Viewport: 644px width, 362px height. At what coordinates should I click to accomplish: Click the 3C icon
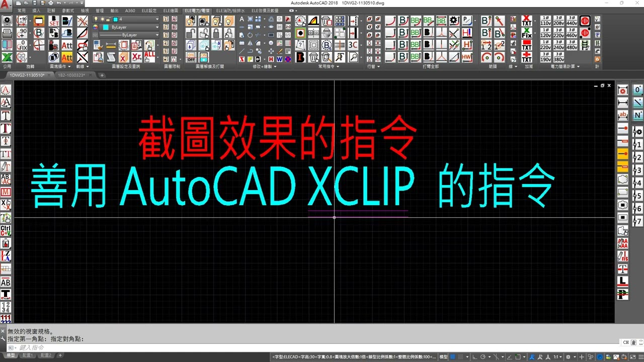(353, 45)
